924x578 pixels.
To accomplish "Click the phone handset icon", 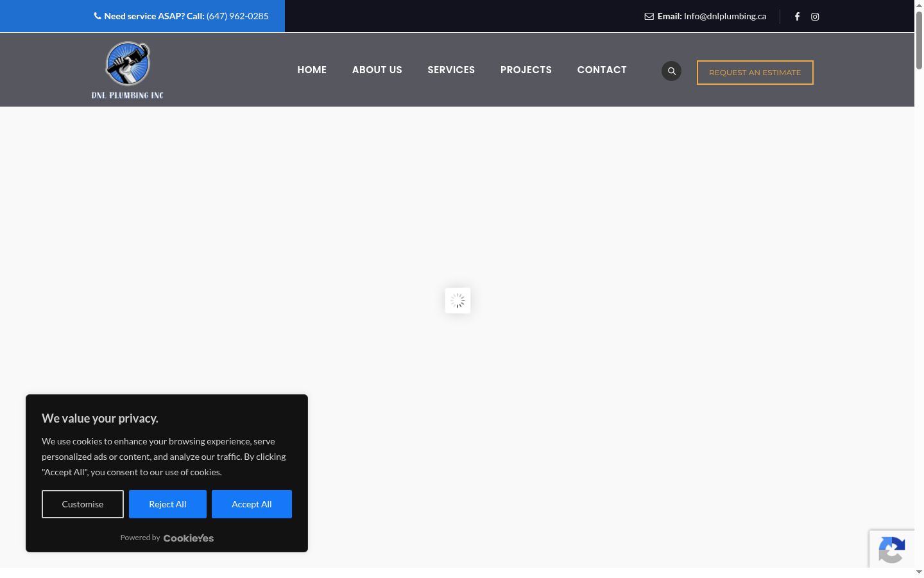I will coord(98,16).
